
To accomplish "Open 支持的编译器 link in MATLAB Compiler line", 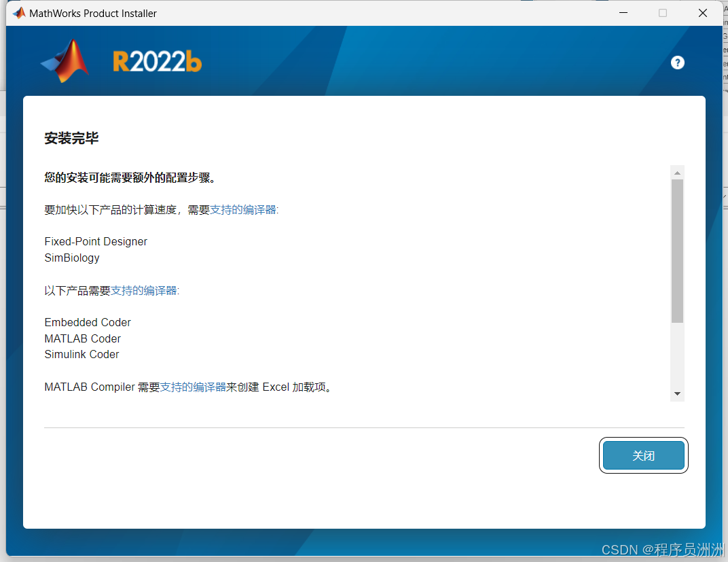I will pyautogui.click(x=193, y=387).
